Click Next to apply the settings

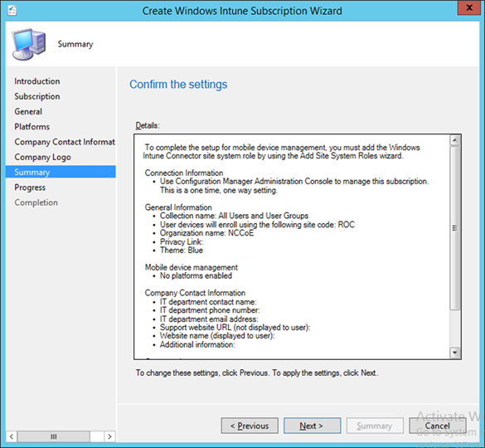point(312,426)
